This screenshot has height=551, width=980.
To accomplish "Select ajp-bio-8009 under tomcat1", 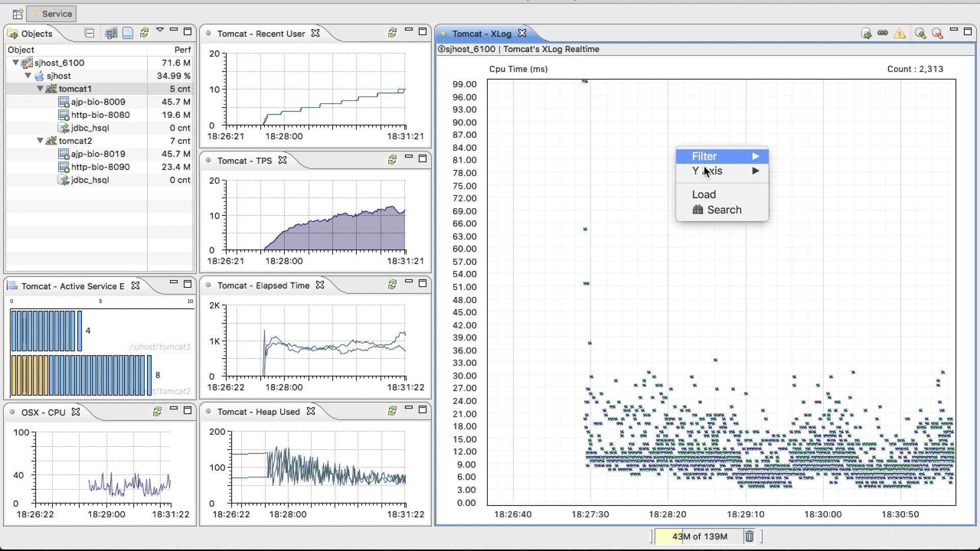I will tap(98, 102).
